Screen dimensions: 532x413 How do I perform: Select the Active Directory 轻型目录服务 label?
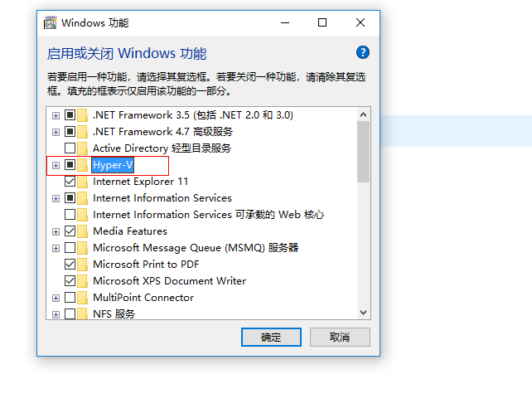pos(162,148)
